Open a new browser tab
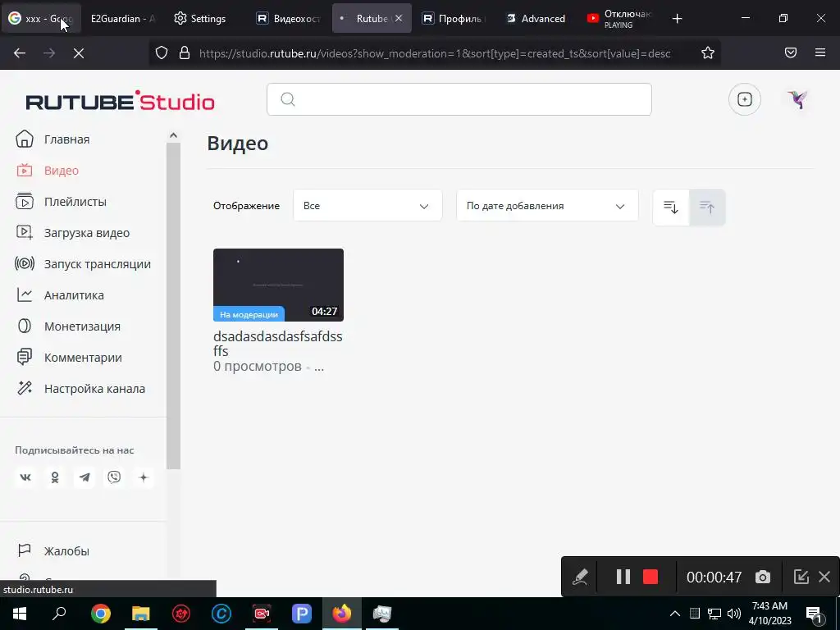This screenshot has height=630, width=840. pos(677,18)
